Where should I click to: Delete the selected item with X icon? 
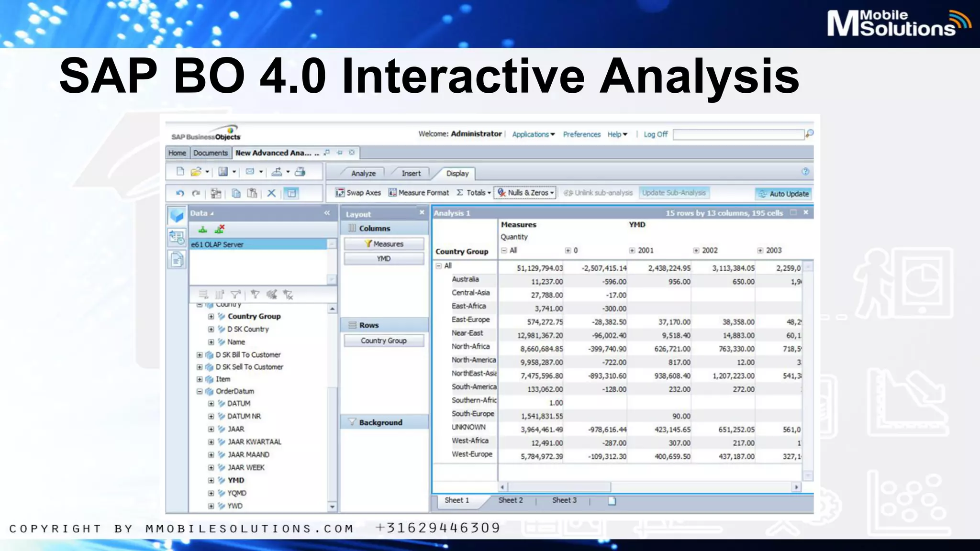pyautogui.click(x=271, y=193)
